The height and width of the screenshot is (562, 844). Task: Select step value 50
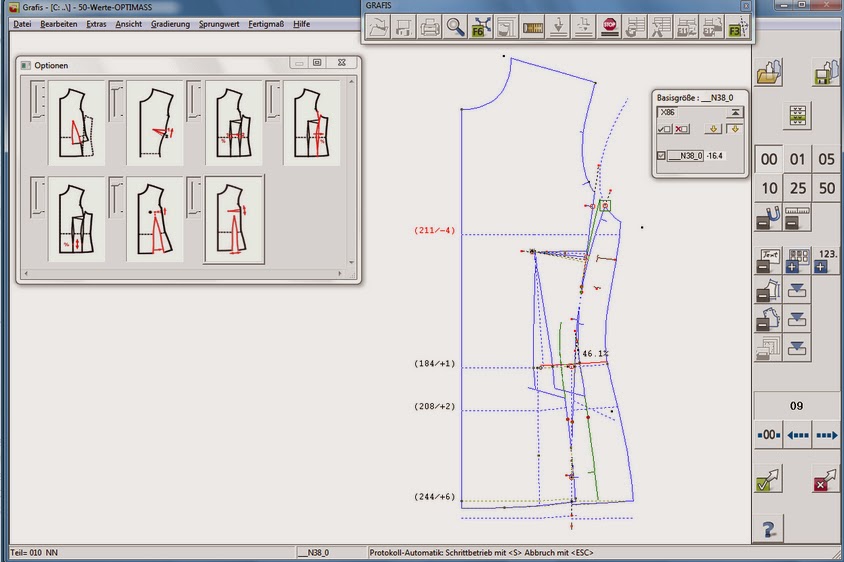click(x=826, y=188)
